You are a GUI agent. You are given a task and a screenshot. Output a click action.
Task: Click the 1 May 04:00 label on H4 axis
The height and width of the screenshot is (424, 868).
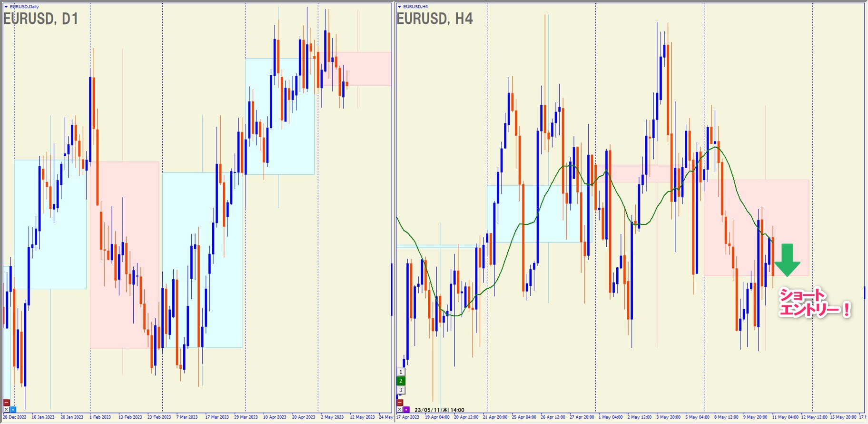tap(610, 417)
